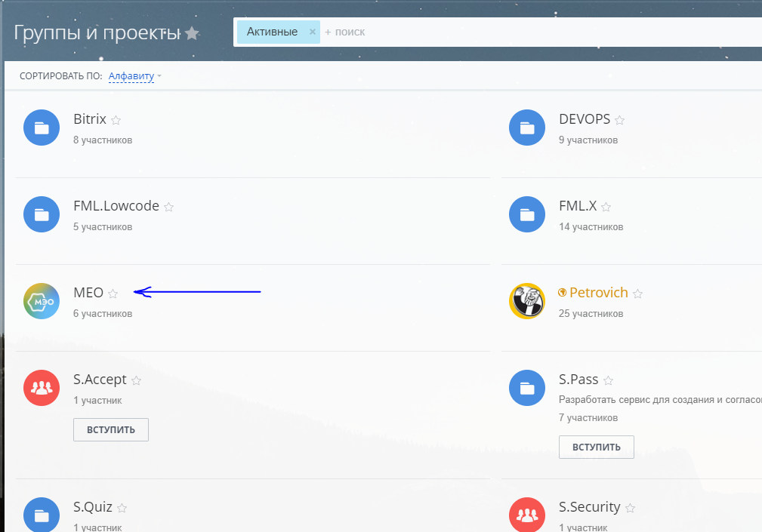The width and height of the screenshot is (762, 532).
Task: Open FML.Lowcode group title
Action: (116, 206)
